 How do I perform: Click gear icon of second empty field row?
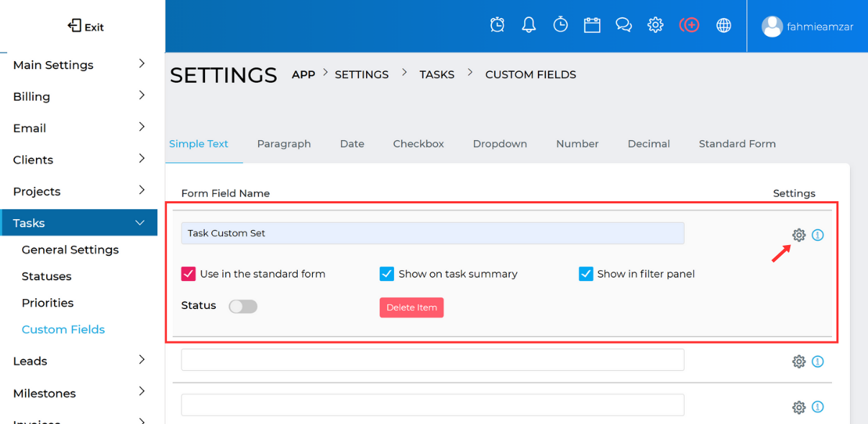click(x=799, y=407)
